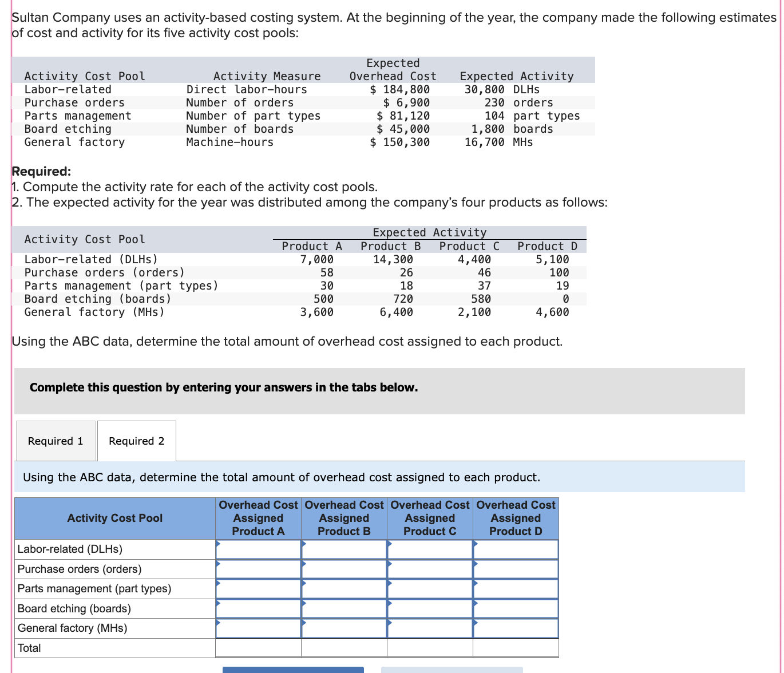Click Board etching Product B input cell

point(344,608)
